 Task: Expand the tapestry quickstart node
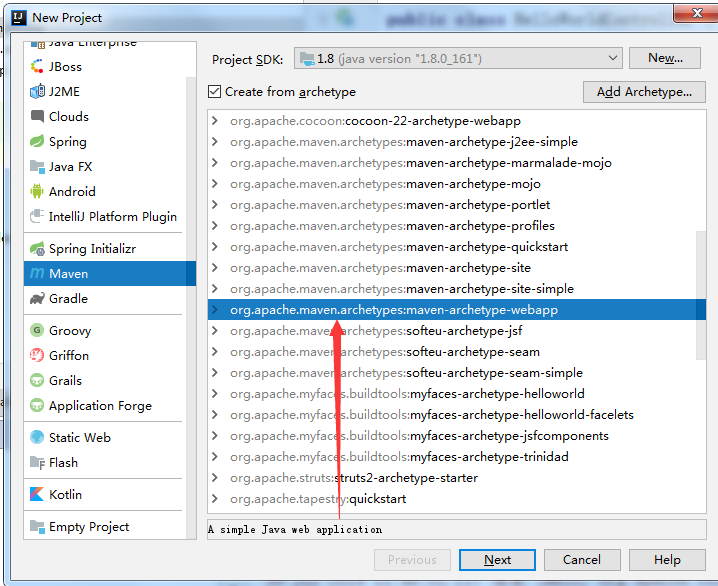pyautogui.click(x=215, y=499)
